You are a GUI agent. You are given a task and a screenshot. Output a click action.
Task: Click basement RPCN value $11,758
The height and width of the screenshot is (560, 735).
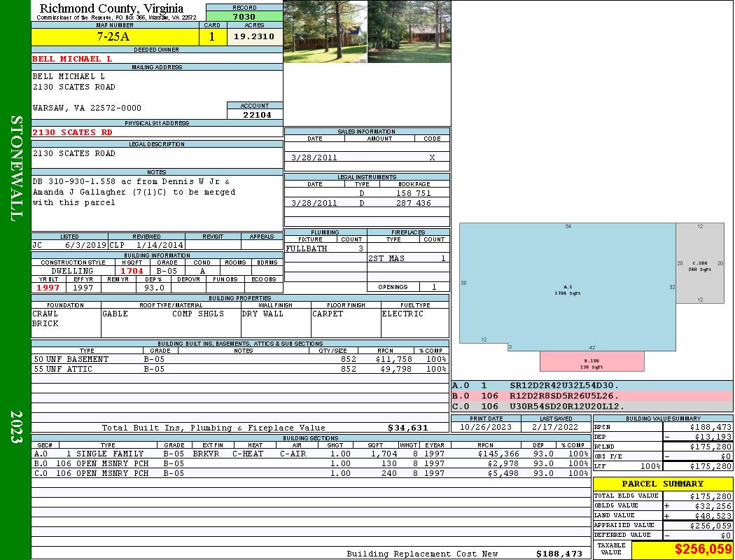pyautogui.click(x=393, y=359)
